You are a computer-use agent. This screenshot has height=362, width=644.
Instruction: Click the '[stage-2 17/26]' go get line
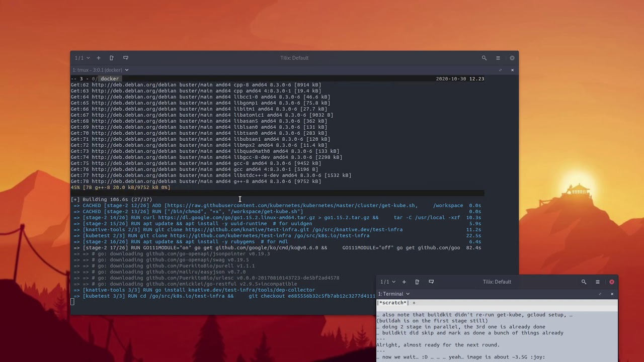coord(277,248)
